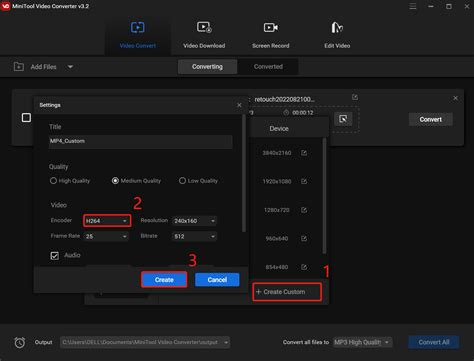The image size is (474, 361).
Task: Open the Encoder H264 dropdown
Action: pos(107,221)
